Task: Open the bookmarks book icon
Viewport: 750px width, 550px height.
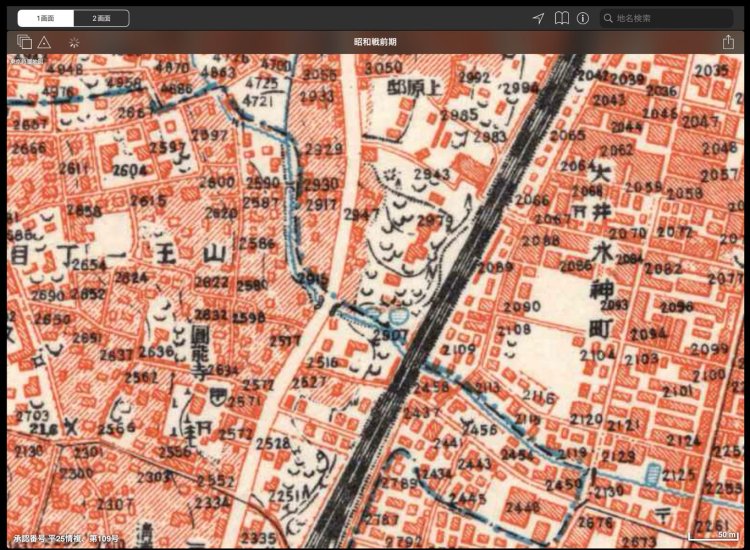Action: (562, 18)
